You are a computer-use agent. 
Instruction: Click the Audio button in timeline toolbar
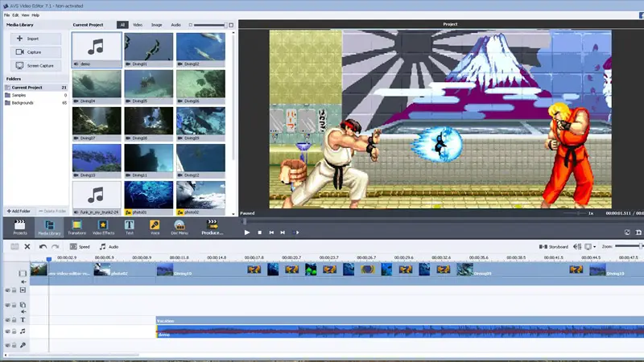click(109, 247)
